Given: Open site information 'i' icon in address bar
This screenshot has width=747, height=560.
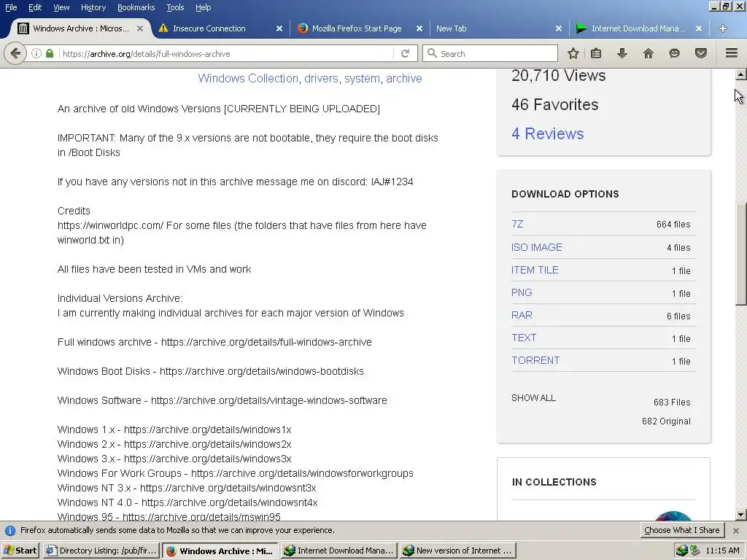Looking at the screenshot, I should [36, 54].
